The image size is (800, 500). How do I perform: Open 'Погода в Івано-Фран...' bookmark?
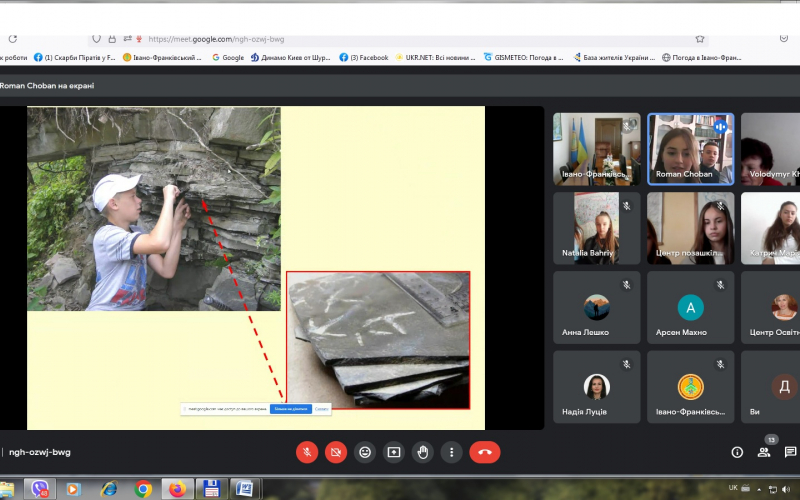pos(702,58)
